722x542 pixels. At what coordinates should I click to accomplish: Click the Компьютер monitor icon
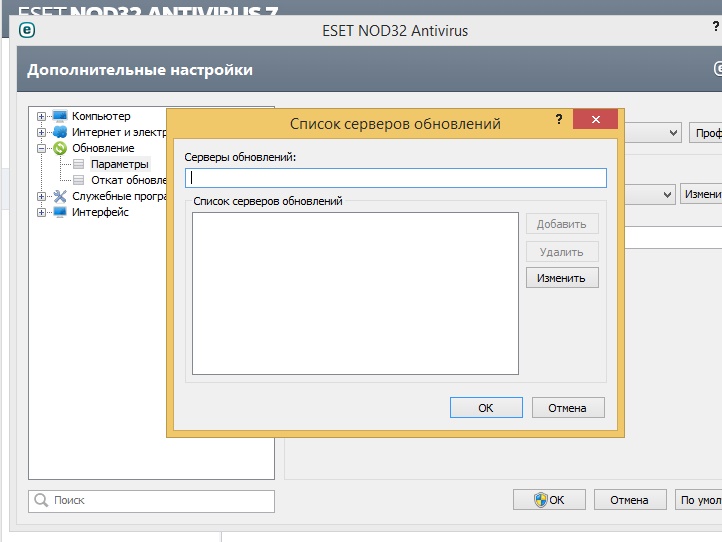[60, 116]
